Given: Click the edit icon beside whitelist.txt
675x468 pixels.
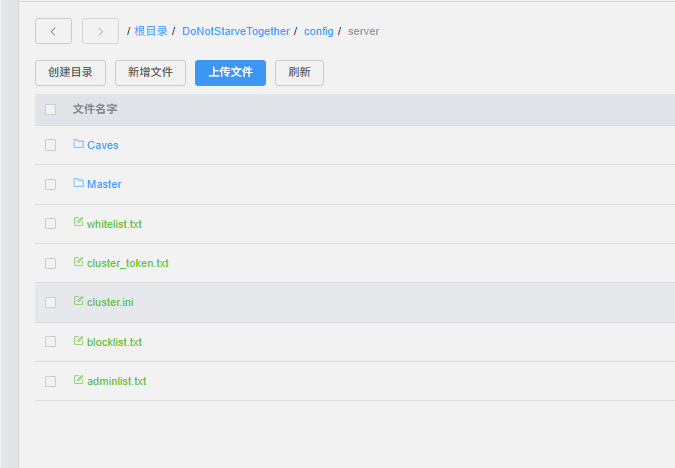Looking at the screenshot, I should (x=78, y=222).
